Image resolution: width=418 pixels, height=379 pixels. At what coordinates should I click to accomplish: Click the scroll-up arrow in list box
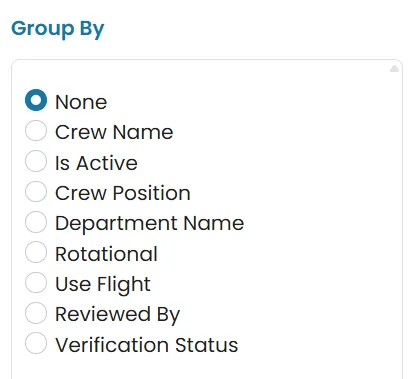pos(394,69)
